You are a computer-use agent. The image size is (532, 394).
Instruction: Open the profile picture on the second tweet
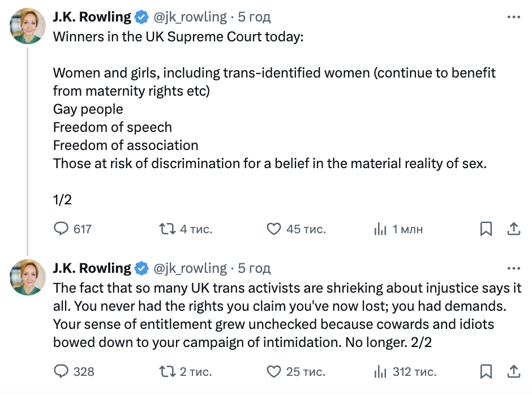point(28,277)
